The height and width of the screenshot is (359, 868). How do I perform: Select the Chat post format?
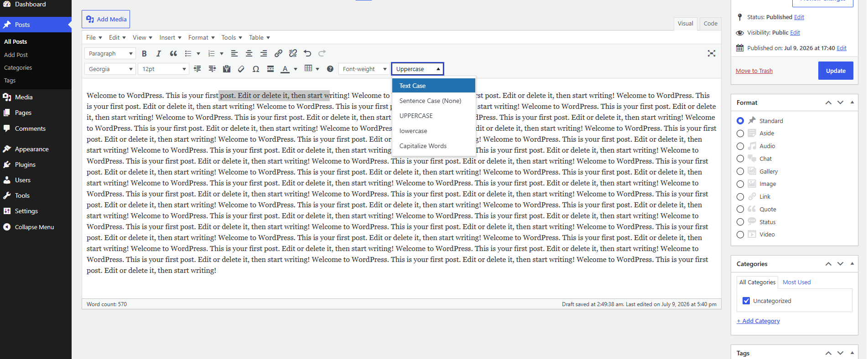click(740, 159)
